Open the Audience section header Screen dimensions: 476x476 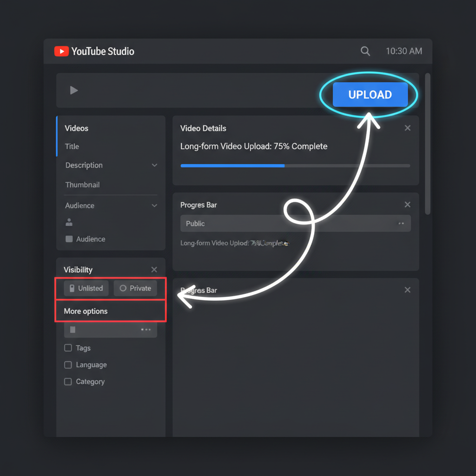(x=79, y=205)
